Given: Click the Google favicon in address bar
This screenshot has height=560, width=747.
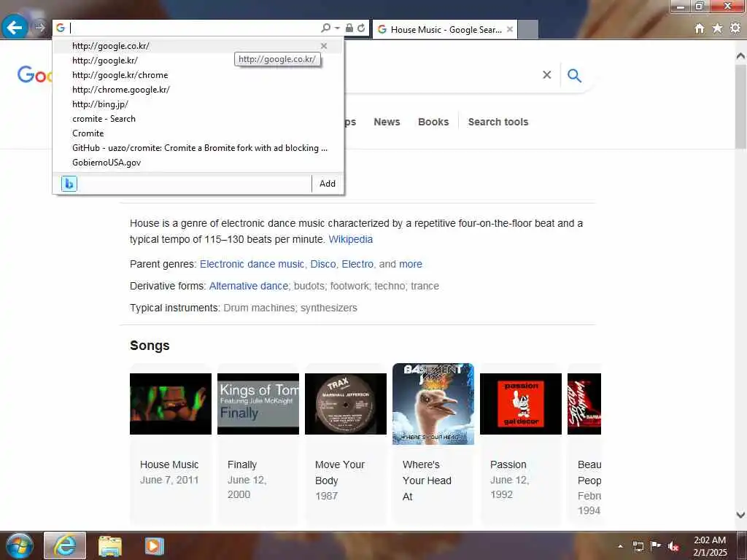Looking at the screenshot, I should tap(61, 28).
